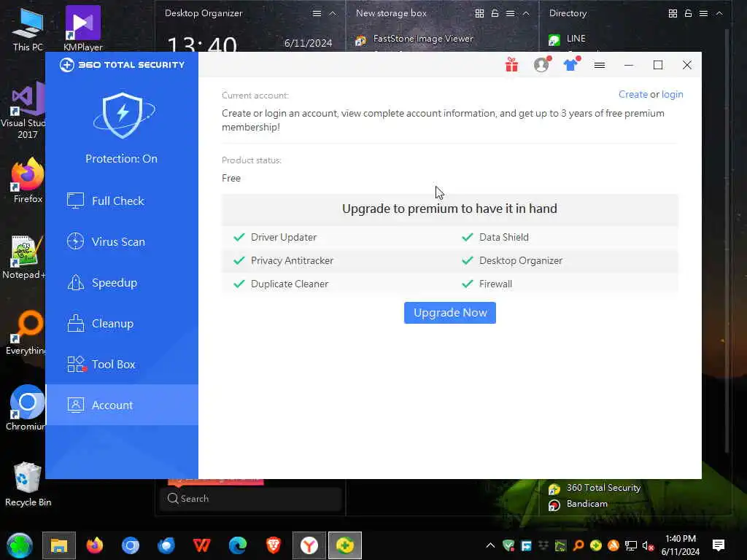This screenshot has height=560, width=747.
Task: Open the 360 Total Security hamburger menu
Action: click(600, 65)
